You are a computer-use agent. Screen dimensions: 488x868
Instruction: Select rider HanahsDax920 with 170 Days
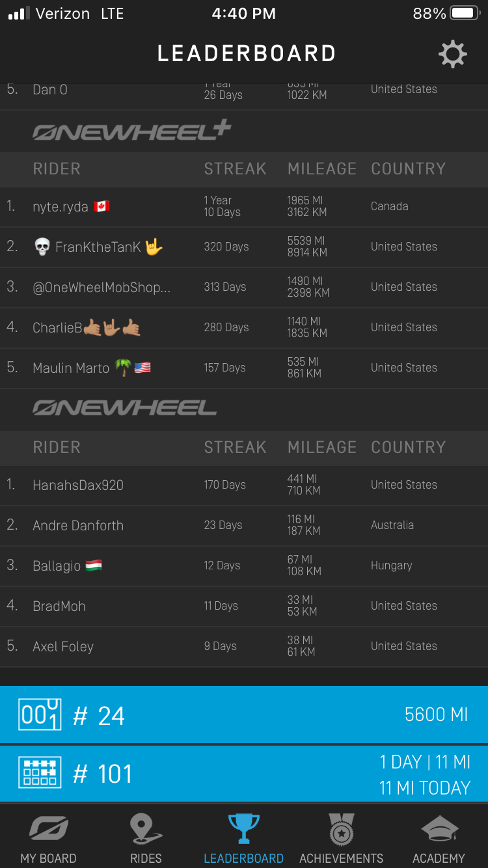(x=78, y=485)
